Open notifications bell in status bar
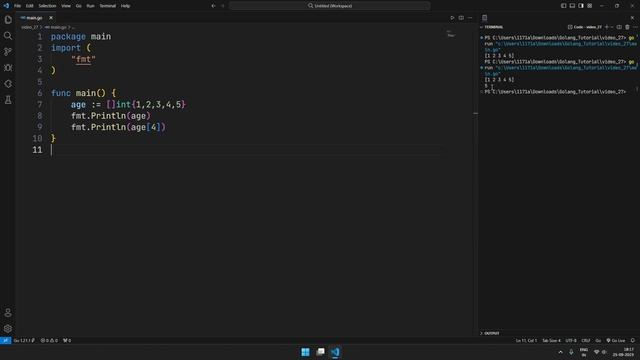This screenshot has width=640, height=360. click(x=633, y=340)
